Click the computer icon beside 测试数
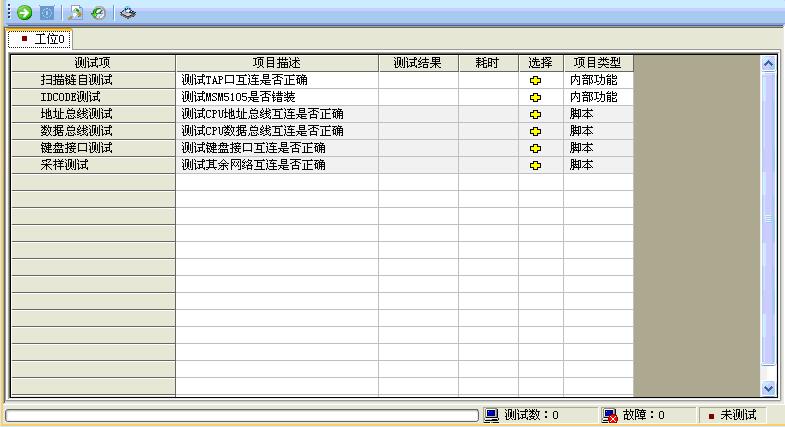Image resolution: width=785 pixels, height=427 pixels. click(x=492, y=415)
